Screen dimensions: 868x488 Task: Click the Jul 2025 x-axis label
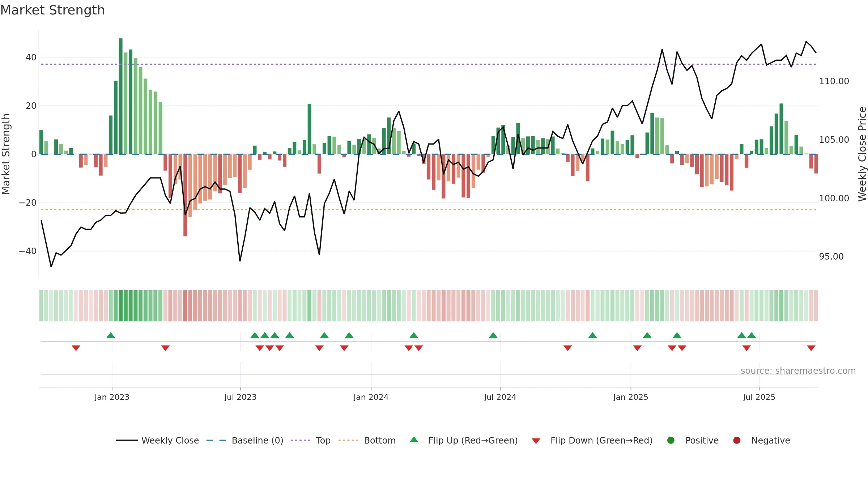(x=759, y=397)
